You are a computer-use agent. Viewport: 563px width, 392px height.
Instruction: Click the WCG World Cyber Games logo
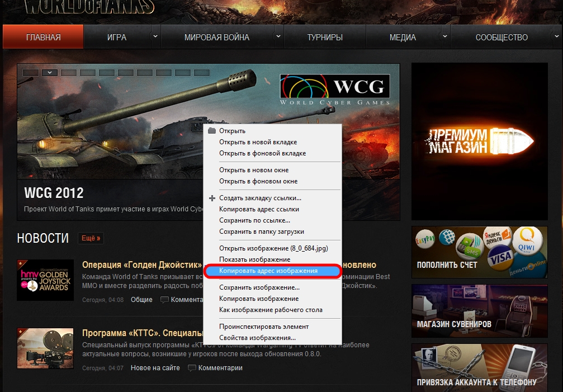point(335,89)
